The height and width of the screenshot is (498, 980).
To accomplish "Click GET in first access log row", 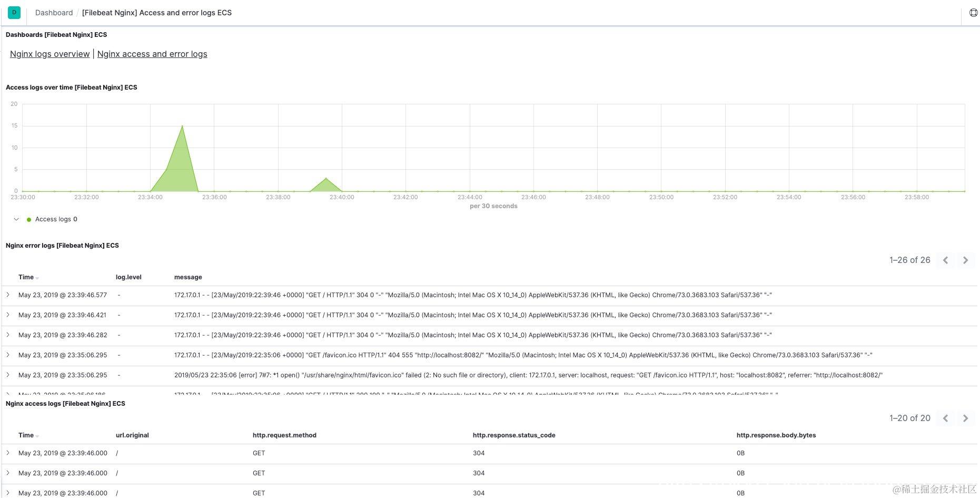I will 259,453.
